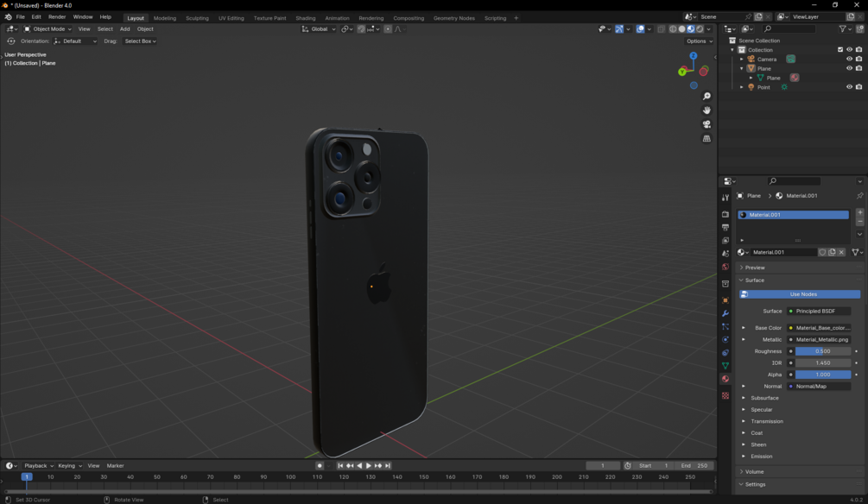The width and height of the screenshot is (868, 504).
Task: Expand the Volume panel
Action: pos(754,472)
